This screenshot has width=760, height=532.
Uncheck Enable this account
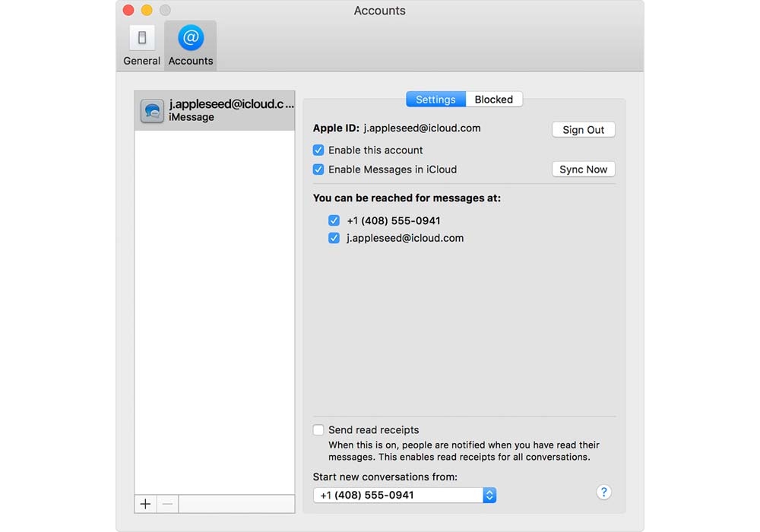(318, 150)
